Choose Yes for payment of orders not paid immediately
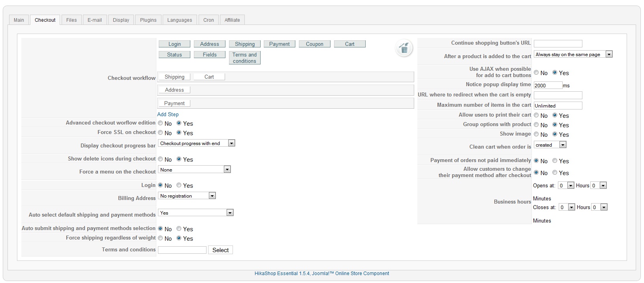Screen dimensions: 644x283 (555, 161)
